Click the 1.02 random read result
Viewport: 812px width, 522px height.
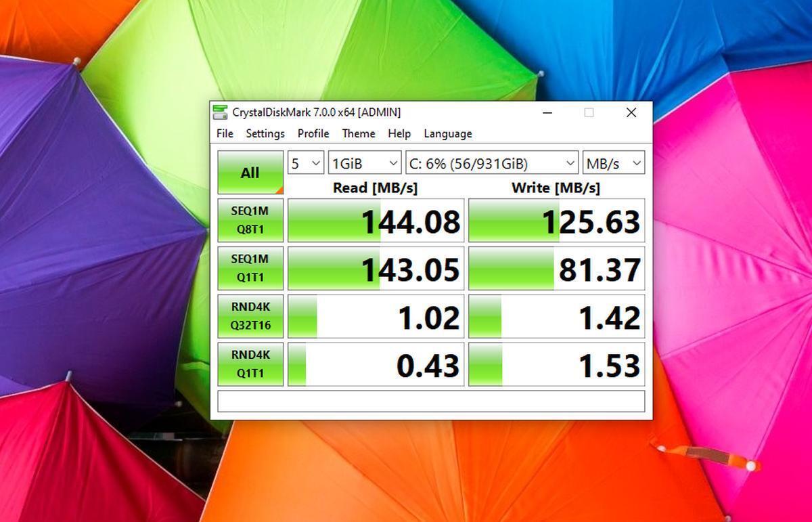click(x=376, y=317)
